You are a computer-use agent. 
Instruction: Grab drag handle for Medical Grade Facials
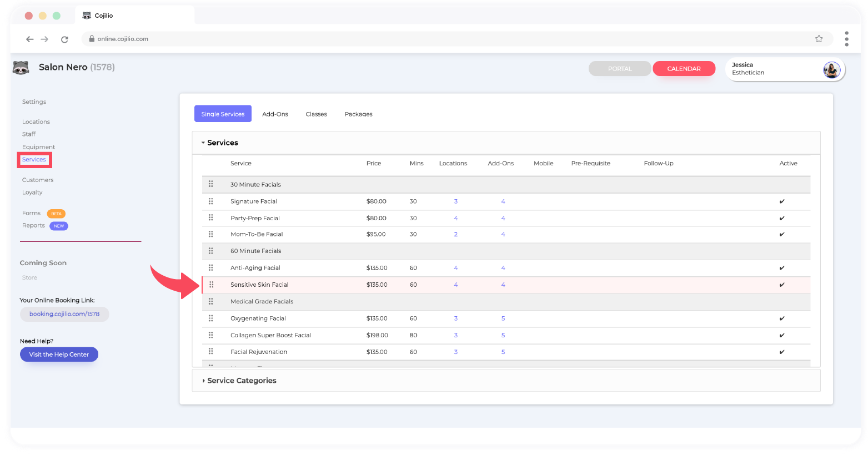[x=211, y=301]
